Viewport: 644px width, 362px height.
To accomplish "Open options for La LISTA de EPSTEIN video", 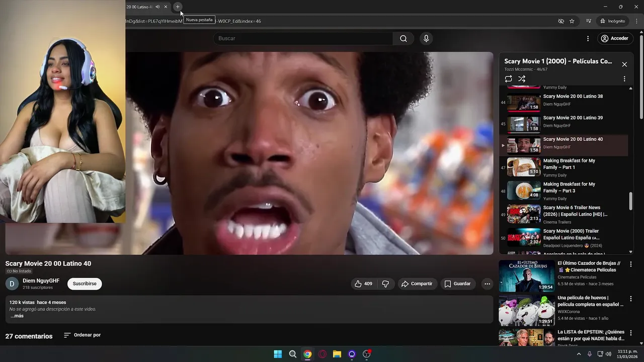I will pyautogui.click(x=630, y=333).
